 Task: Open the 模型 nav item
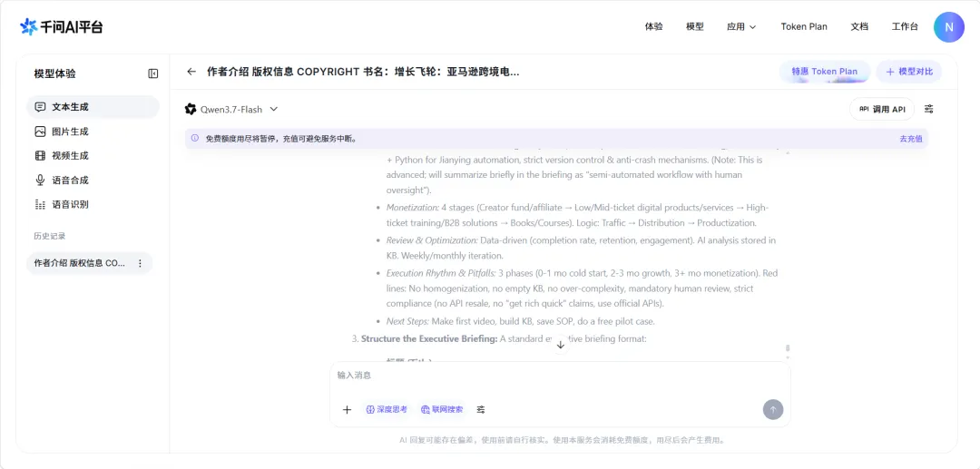click(695, 27)
